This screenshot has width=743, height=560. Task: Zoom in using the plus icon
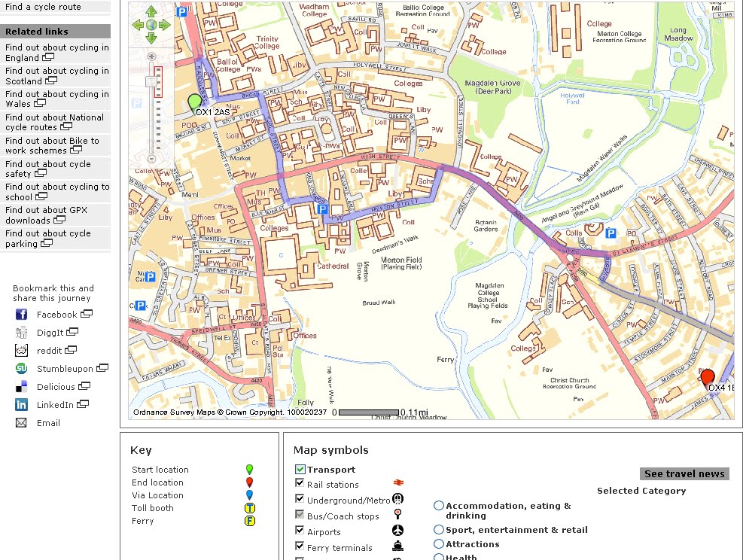click(x=151, y=56)
